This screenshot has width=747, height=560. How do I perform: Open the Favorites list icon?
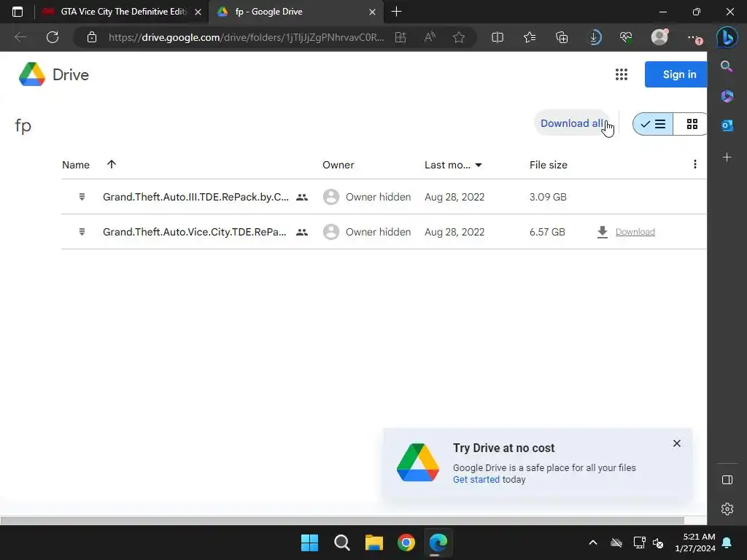coord(530,37)
